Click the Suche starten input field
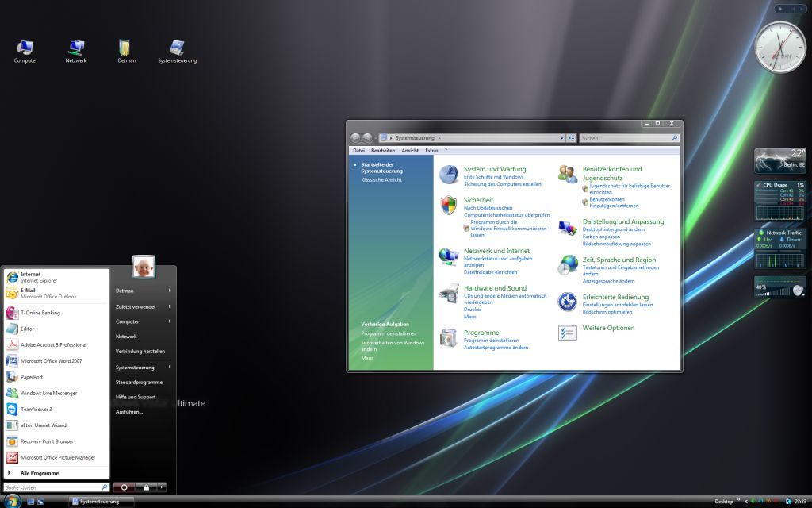Image resolution: width=812 pixels, height=508 pixels. 56,487
